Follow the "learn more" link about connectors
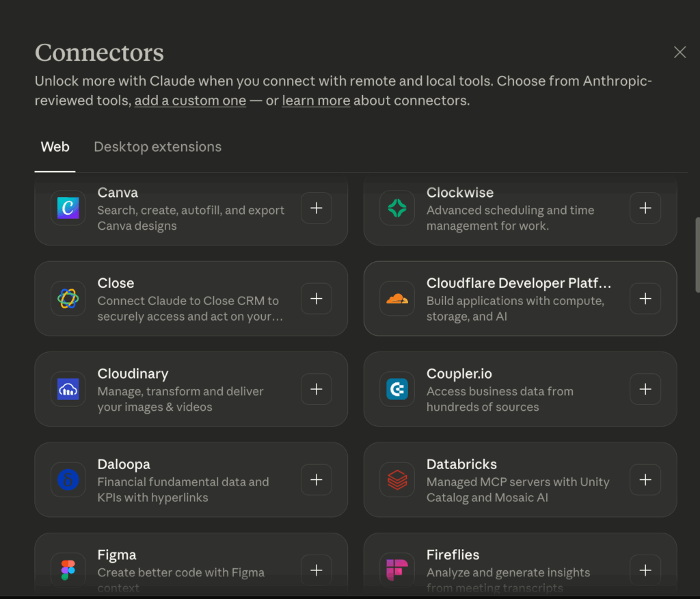The width and height of the screenshot is (700, 599). [x=316, y=101]
